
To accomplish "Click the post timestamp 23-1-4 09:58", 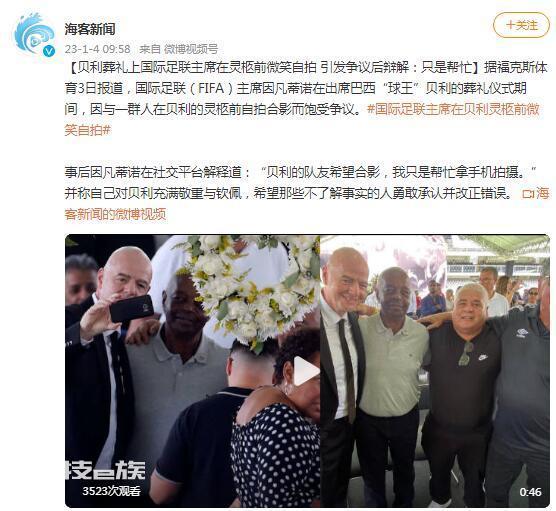I will click(98, 49).
